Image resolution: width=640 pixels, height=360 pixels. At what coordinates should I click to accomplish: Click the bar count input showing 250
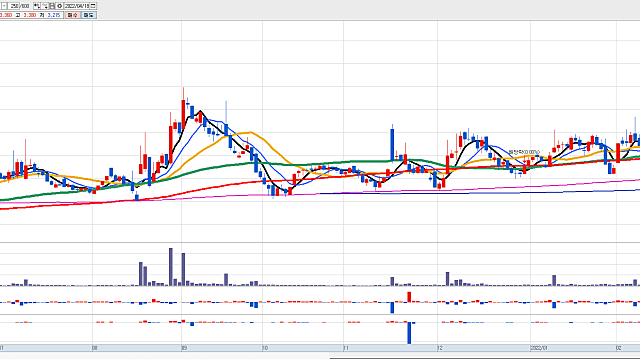[x=14, y=6]
